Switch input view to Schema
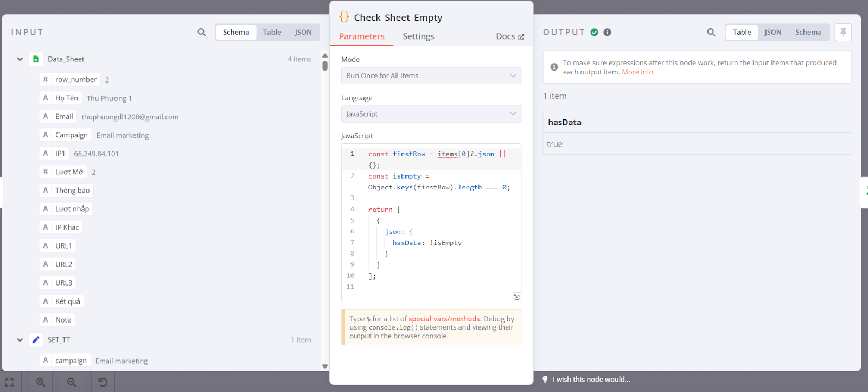Viewport: 868px width, 392px height. pyautogui.click(x=236, y=32)
